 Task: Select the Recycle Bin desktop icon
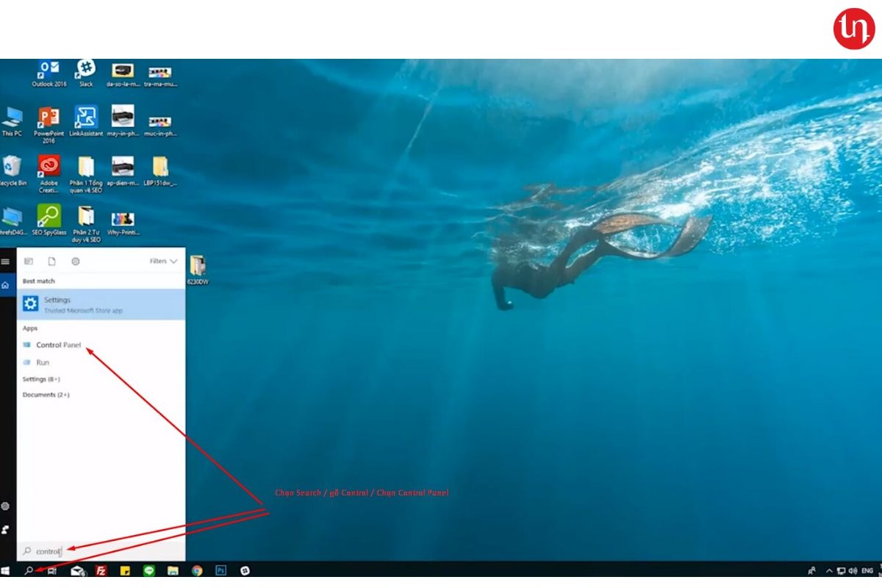point(12,171)
